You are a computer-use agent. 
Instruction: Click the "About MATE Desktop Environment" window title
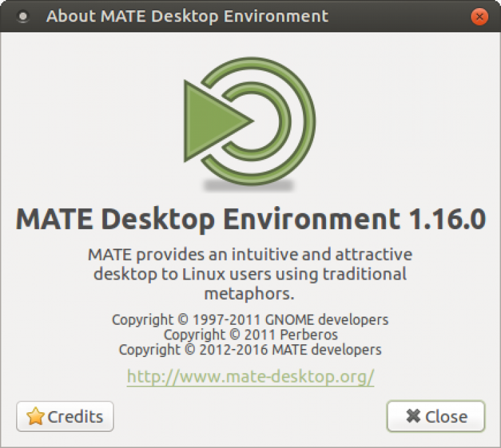(x=187, y=16)
